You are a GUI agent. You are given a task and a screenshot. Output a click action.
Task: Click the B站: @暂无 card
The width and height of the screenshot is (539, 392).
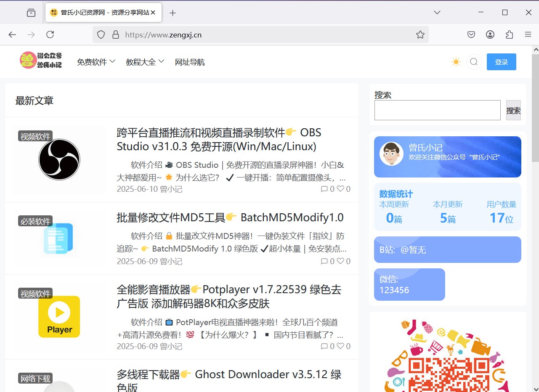click(x=448, y=249)
